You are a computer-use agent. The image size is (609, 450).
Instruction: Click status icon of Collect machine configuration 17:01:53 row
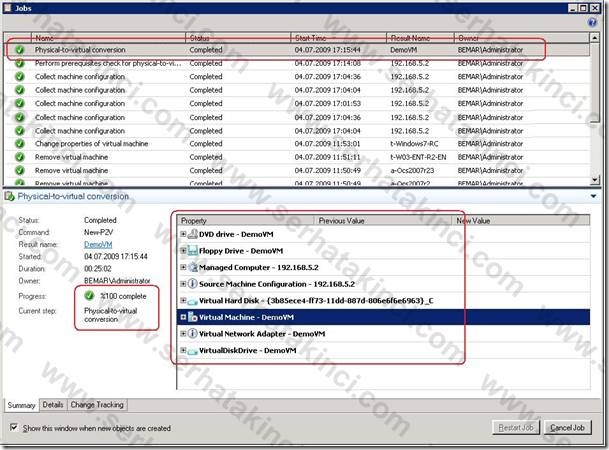19,104
